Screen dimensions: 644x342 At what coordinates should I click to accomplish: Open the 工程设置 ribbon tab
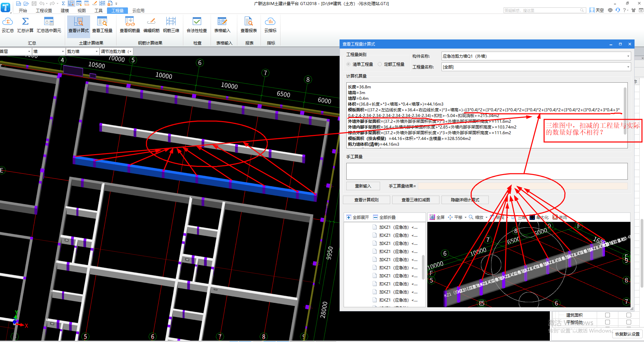(x=44, y=10)
